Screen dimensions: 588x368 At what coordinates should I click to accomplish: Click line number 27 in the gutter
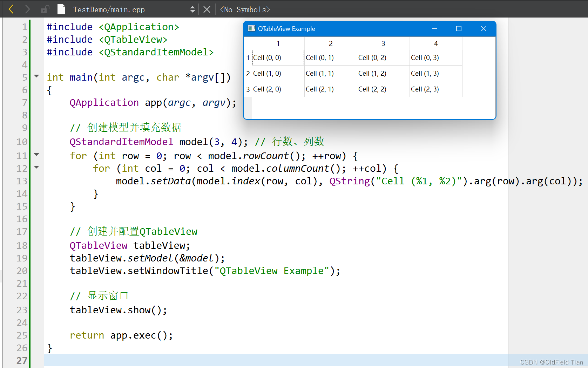(22, 360)
